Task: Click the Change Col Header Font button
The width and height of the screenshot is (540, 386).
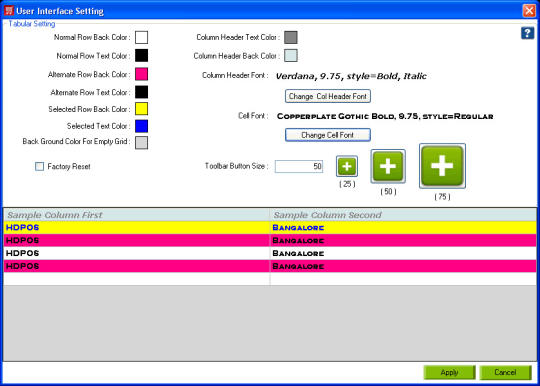Action: tap(328, 96)
